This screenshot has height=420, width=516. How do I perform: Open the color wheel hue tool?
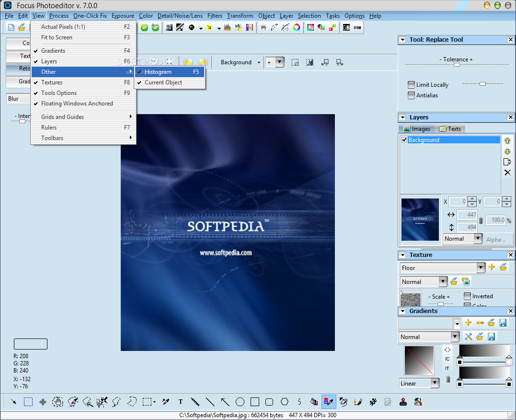(x=297, y=27)
